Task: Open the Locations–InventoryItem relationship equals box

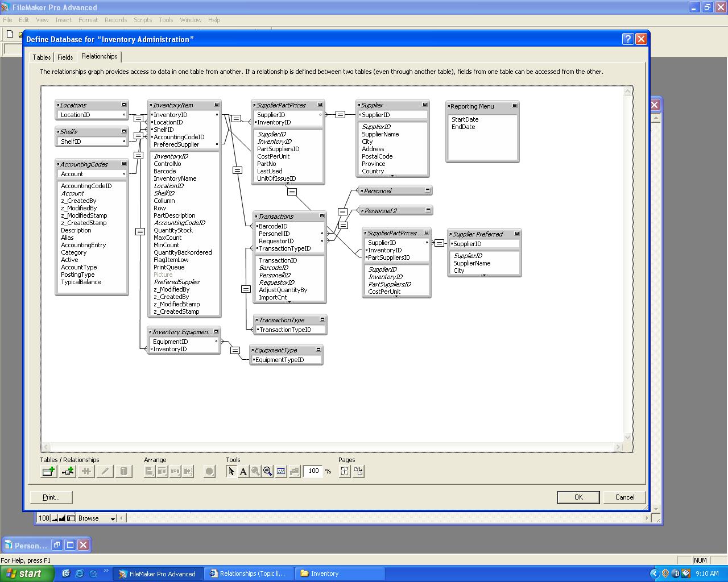Action: pyautogui.click(x=138, y=118)
